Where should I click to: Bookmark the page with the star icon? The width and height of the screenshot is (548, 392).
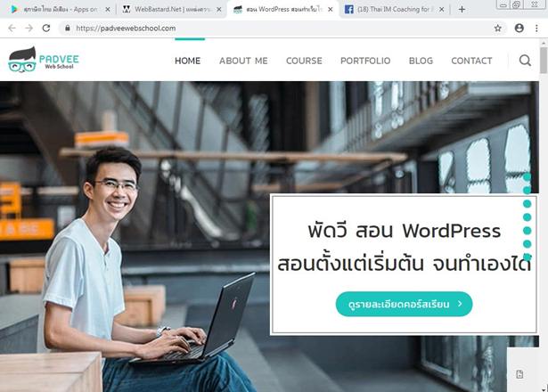(498, 29)
